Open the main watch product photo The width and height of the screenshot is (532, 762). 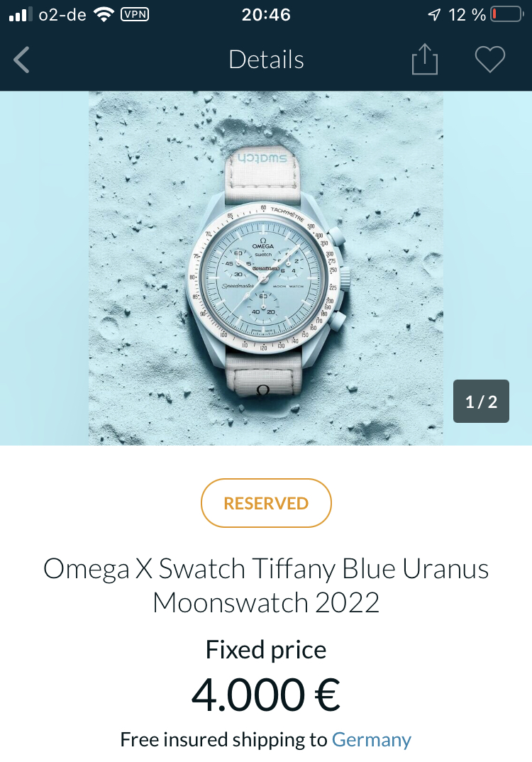pyautogui.click(x=266, y=268)
